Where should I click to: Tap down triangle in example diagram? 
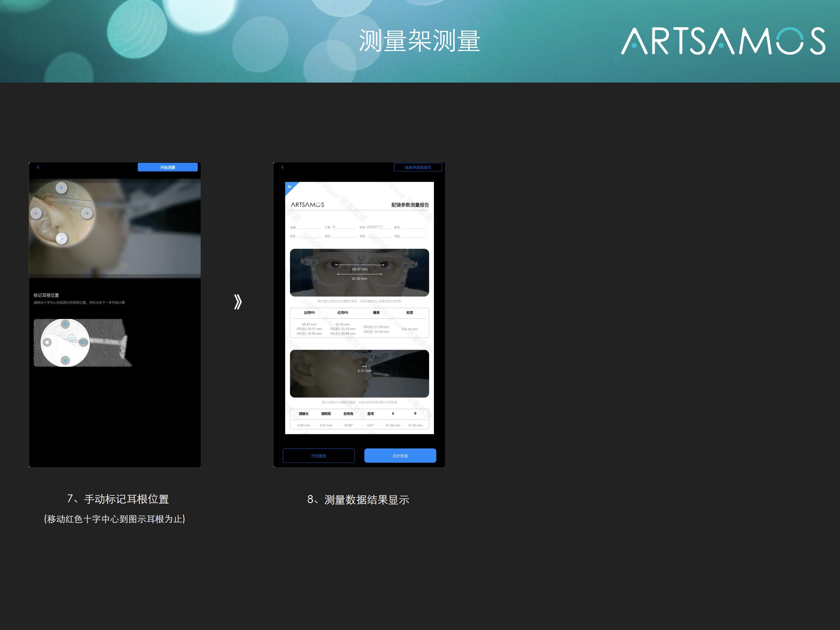coord(65,360)
